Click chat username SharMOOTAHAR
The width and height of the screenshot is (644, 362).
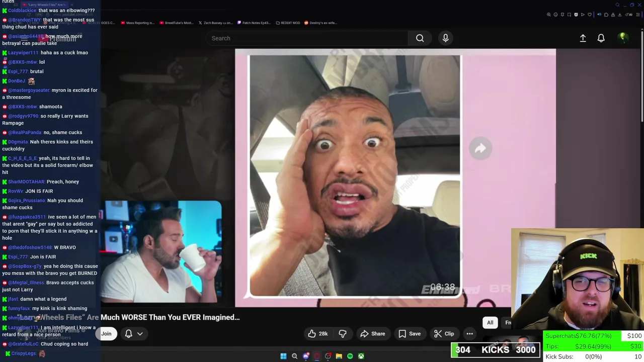(26, 182)
